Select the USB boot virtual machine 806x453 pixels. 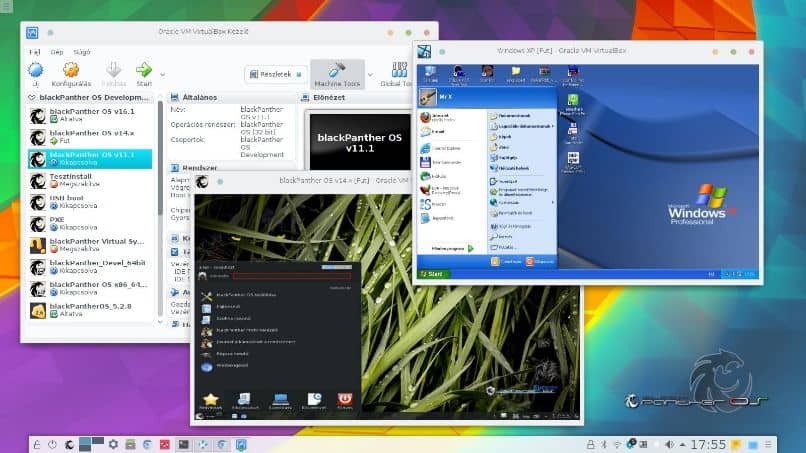90,202
